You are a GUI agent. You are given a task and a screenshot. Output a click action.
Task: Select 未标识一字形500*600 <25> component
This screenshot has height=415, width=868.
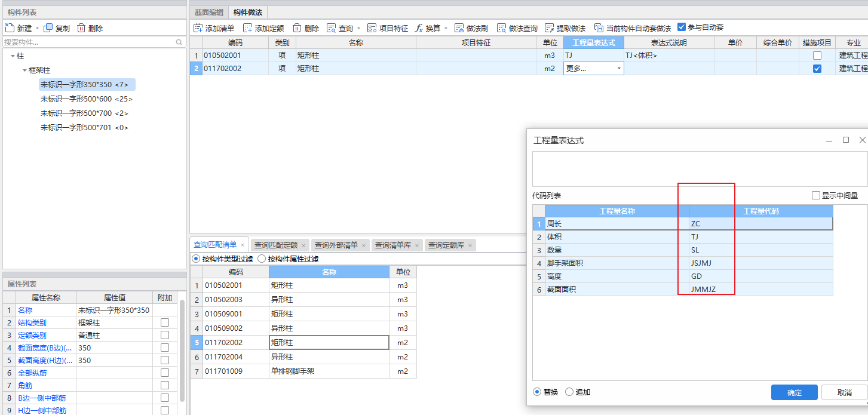(87, 99)
